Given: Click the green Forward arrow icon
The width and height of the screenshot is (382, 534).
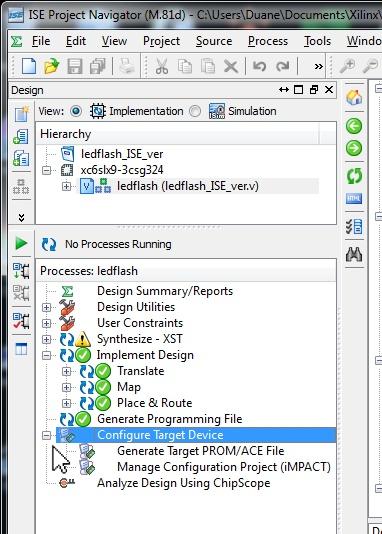Looking at the screenshot, I should (x=354, y=148).
